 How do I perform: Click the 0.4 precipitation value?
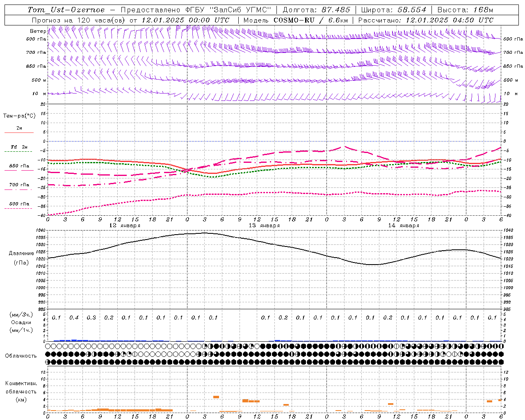[74, 317]
